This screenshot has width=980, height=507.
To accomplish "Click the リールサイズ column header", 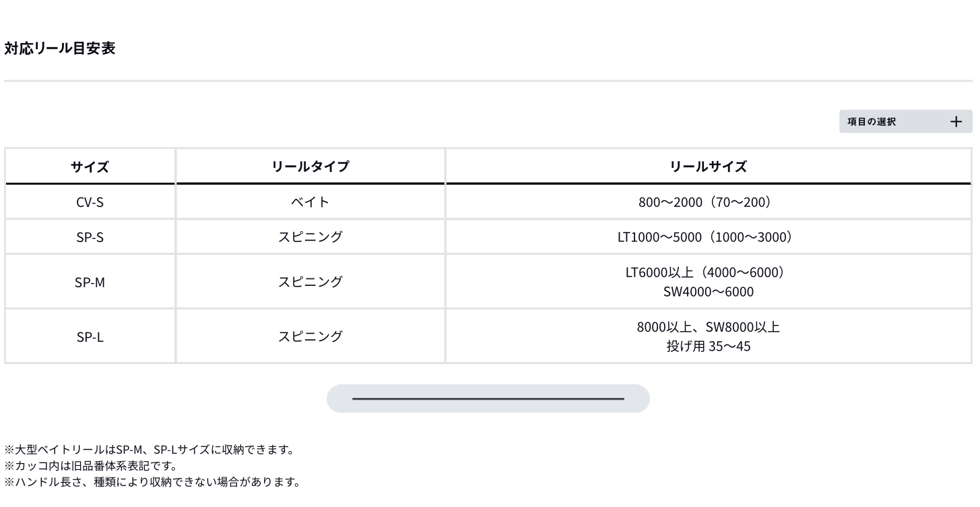I will (x=707, y=167).
